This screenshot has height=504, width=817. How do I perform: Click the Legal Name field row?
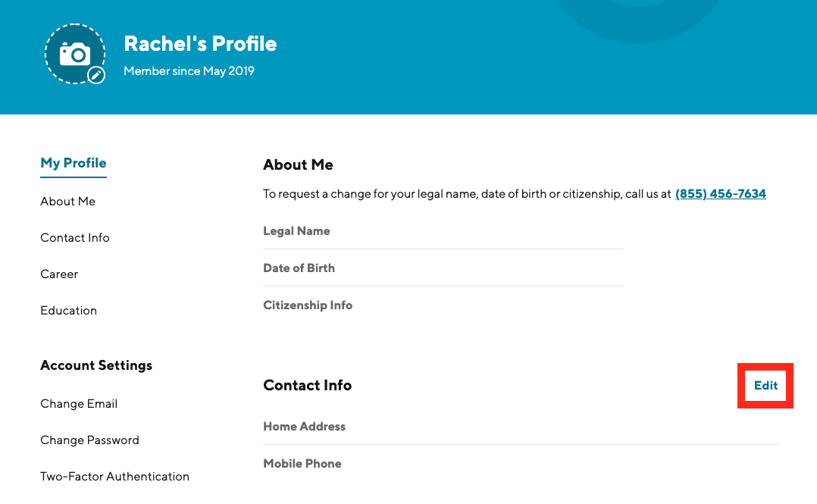(x=297, y=231)
